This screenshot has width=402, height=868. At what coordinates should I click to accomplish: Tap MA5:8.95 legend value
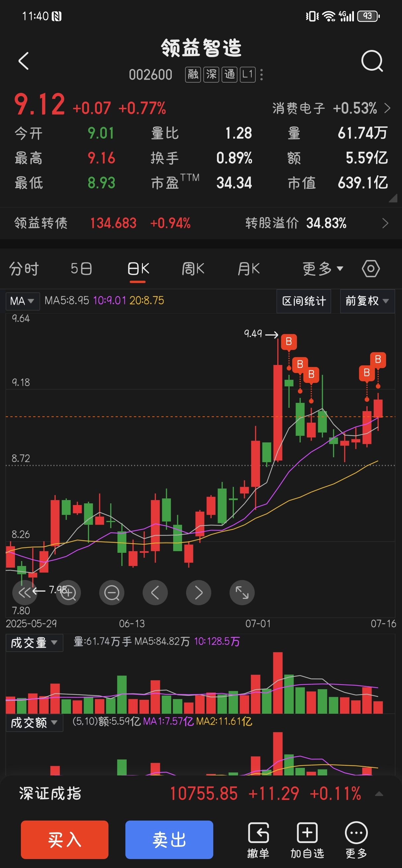coord(67,300)
